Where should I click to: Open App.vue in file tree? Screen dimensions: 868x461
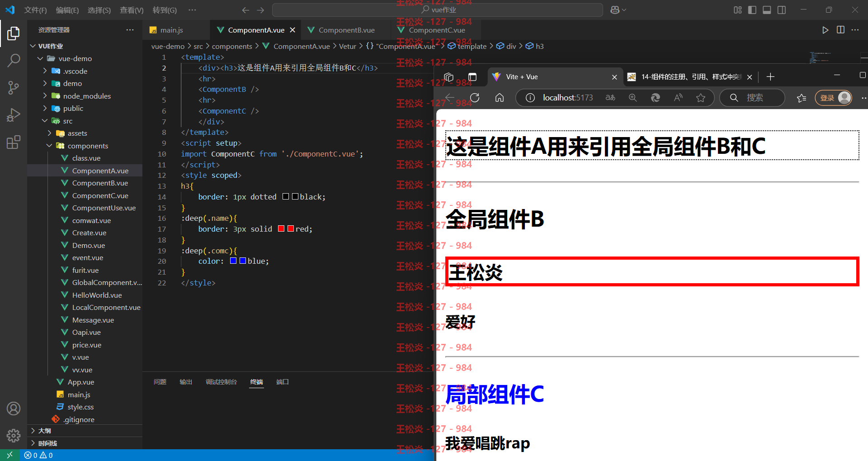pyautogui.click(x=81, y=382)
